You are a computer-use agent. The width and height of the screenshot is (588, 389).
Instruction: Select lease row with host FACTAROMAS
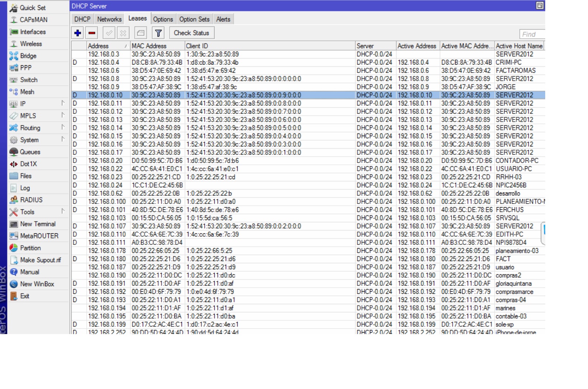click(x=308, y=70)
